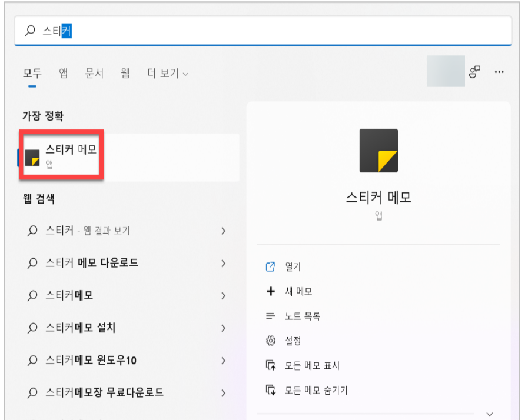528x420 pixels.
Task: Click the user account thumbnail
Action: pyautogui.click(x=446, y=71)
